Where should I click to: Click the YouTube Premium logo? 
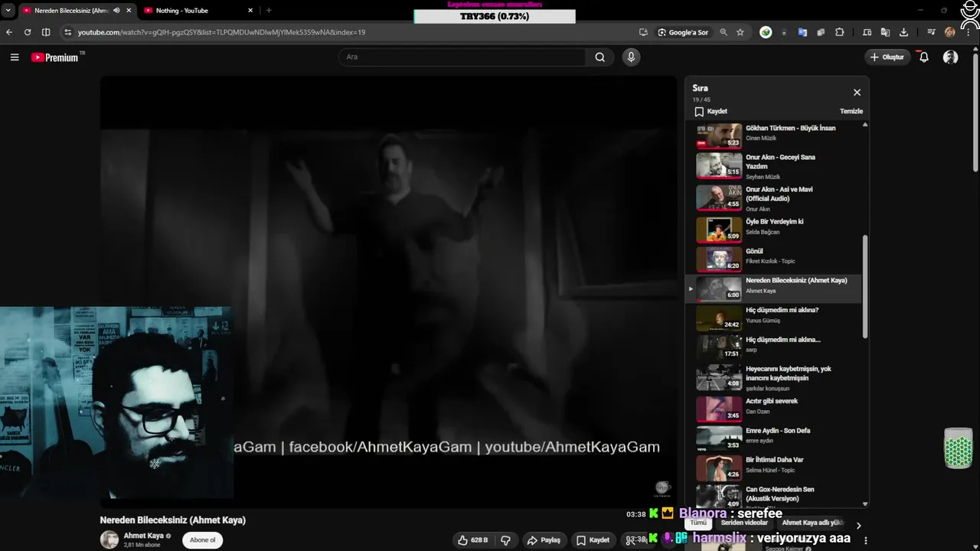coord(56,57)
